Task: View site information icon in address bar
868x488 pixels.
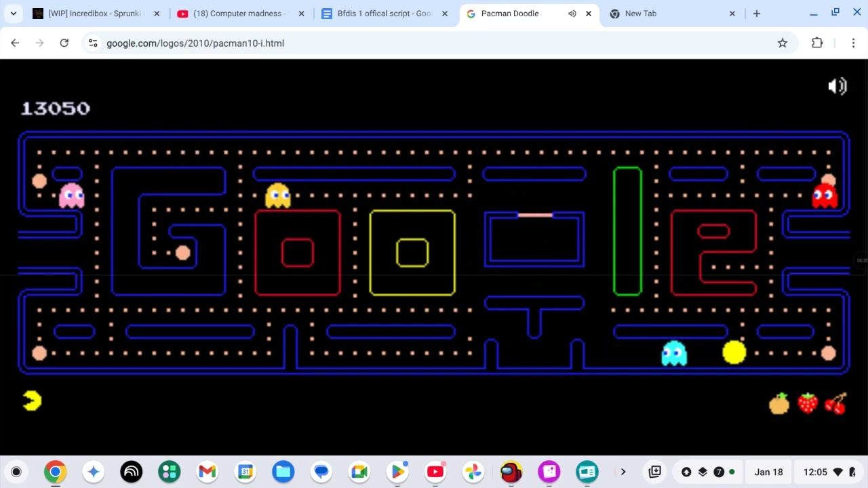Action: pos(93,43)
